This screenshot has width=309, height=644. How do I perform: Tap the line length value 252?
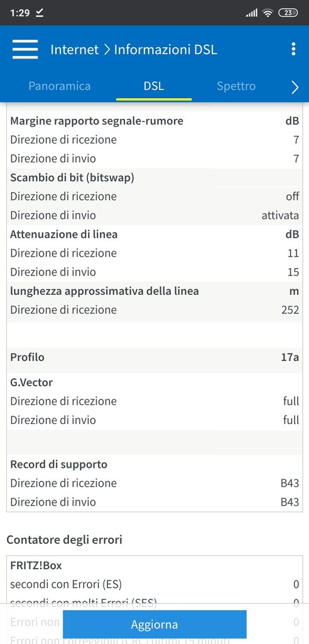(290, 309)
